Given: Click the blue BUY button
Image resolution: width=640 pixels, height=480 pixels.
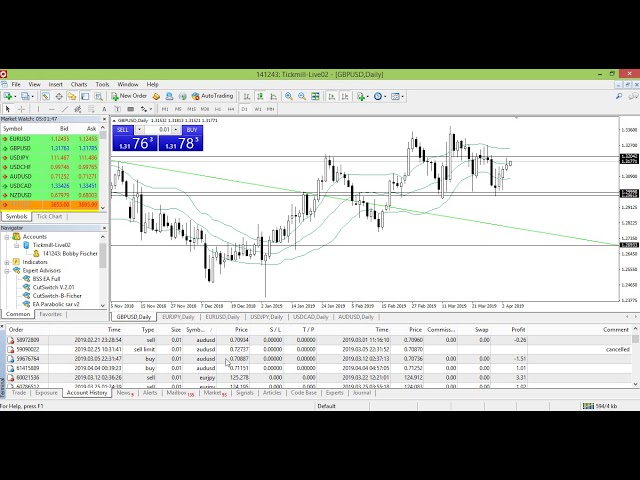Looking at the screenshot, I should pyautogui.click(x=191, y=130).
